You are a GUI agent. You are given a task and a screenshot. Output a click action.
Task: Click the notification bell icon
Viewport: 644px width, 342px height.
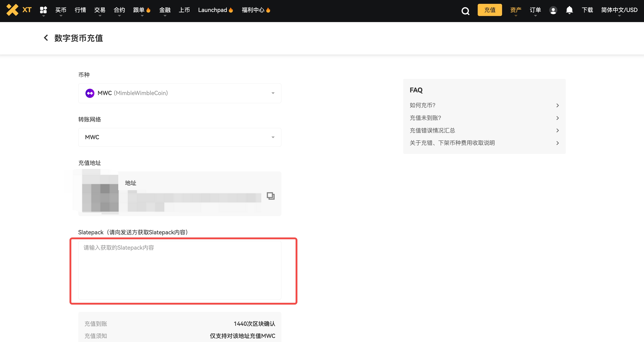click(x=569, y=10)
